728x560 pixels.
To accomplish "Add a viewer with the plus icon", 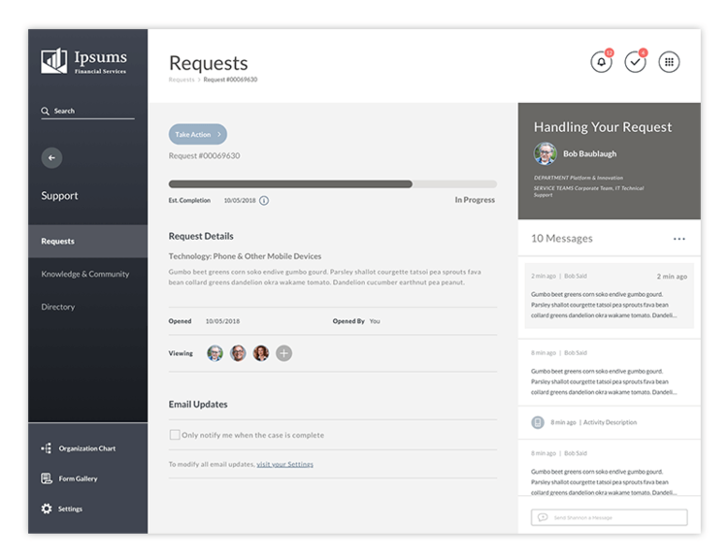I will [x=284, y=353].
